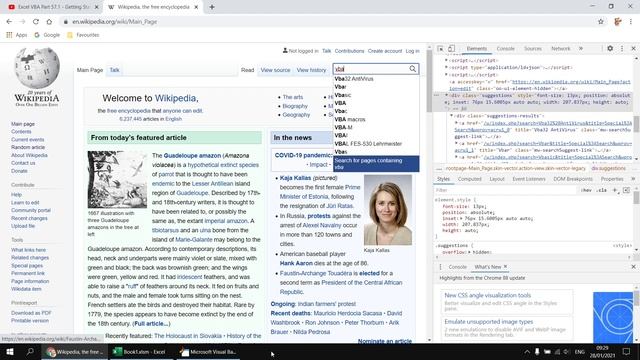The width and height of the screenshot is (640, 360).
Task: Select the Elements panel tab
Action: tap(477, 49)
